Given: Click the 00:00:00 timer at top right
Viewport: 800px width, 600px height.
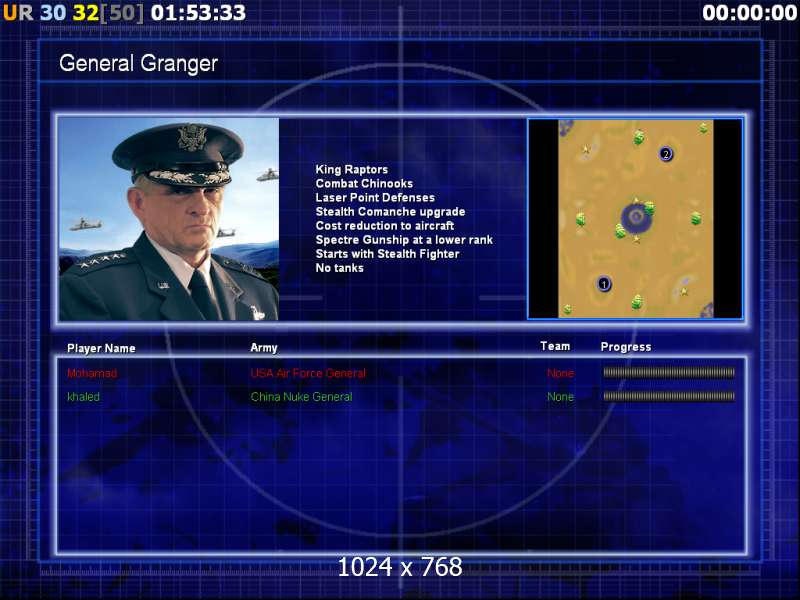Looking at the screenshot, I should click(749, 13).
